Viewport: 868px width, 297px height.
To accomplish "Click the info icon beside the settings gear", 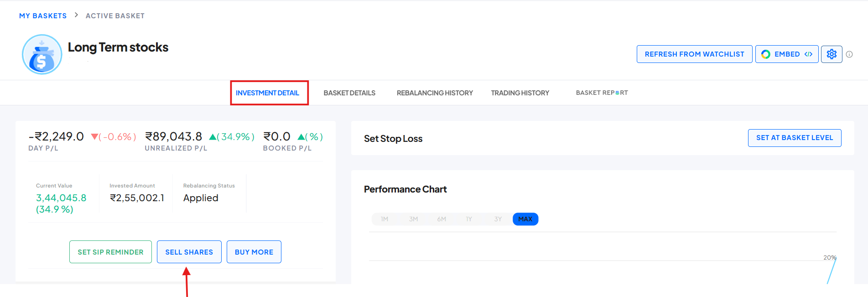I will point(849,54).
